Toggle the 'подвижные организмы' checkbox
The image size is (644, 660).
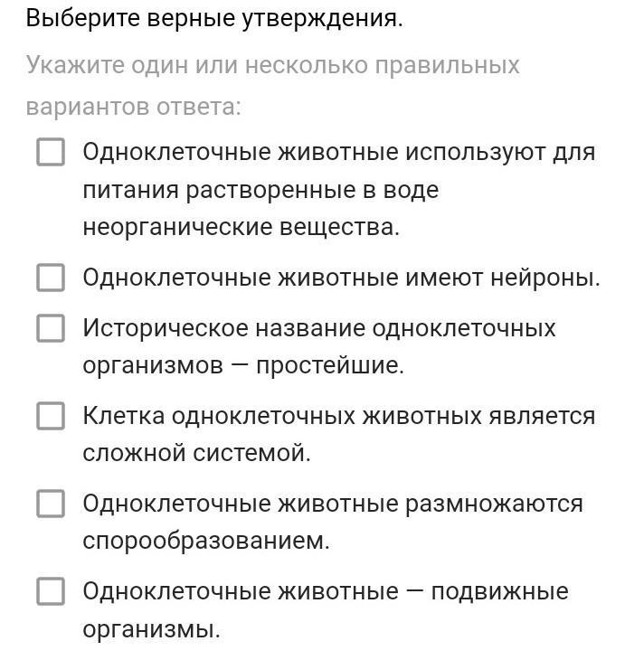click(x=51, y=591)
